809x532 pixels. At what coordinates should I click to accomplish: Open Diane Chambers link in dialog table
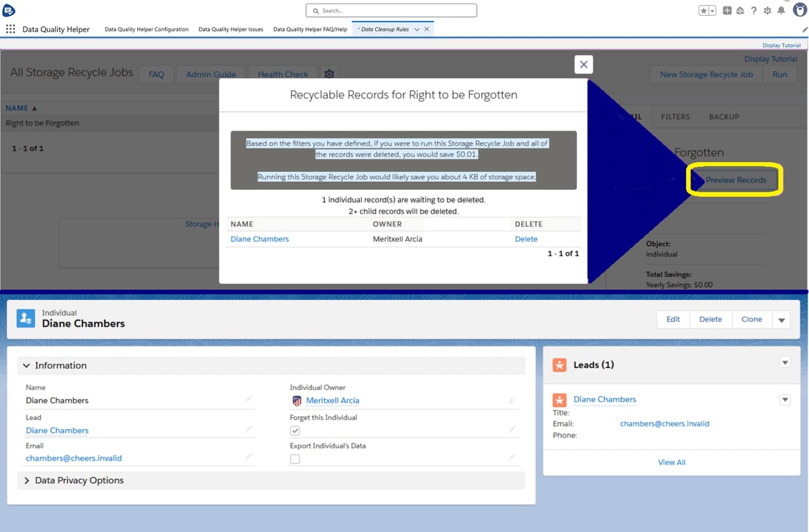coord(259,239)
